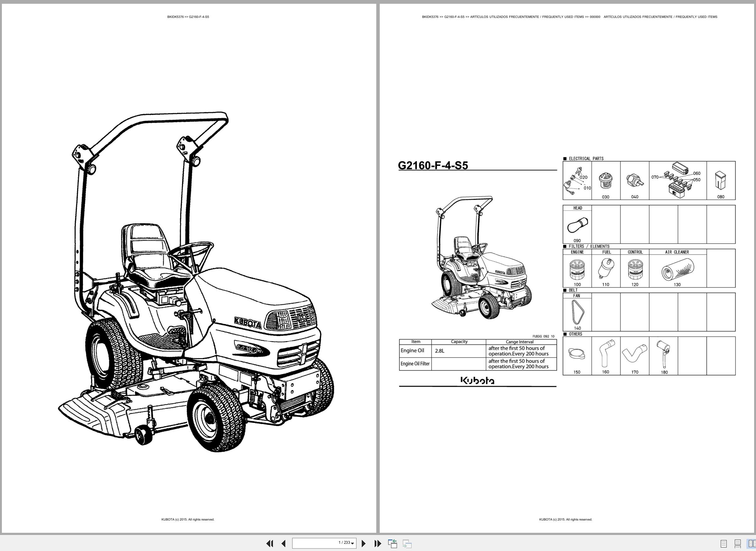Click the Engine Oil table cell
Screen dimensions: 756x551
(415, 351)
